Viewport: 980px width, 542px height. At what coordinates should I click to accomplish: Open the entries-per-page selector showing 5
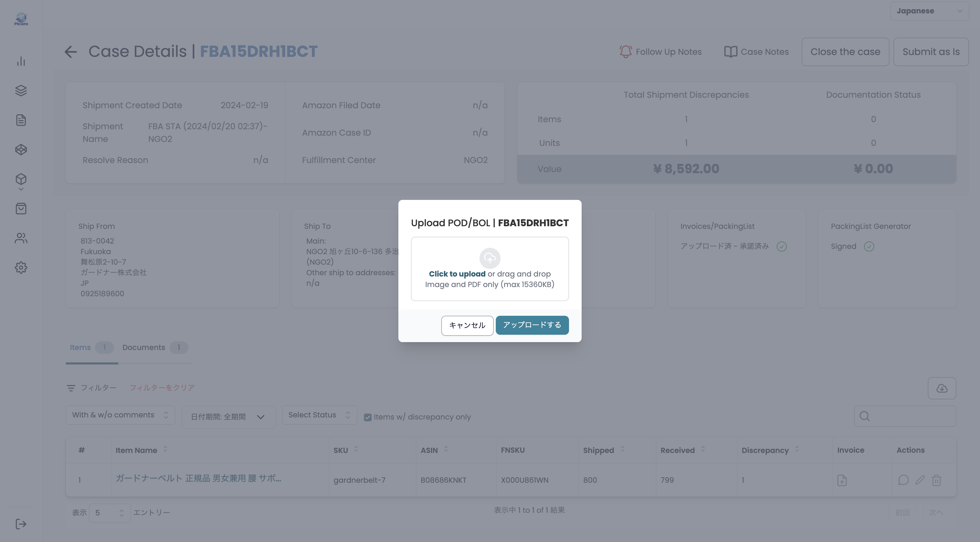point(110,513)
